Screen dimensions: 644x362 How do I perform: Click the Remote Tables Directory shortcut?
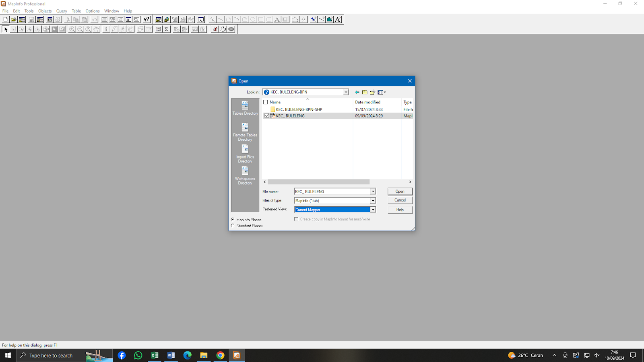click(x=245, y=132)
